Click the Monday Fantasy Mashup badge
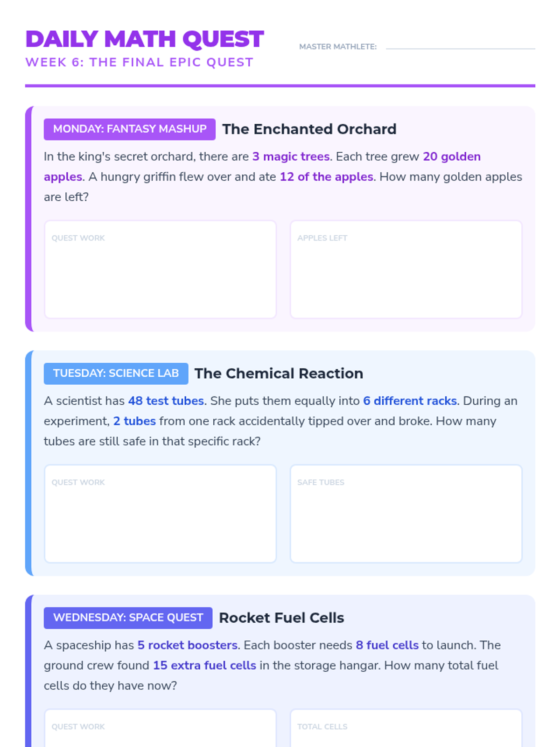Screen dimensions: 560x747 pyautogui.click(x=130, y=129)
